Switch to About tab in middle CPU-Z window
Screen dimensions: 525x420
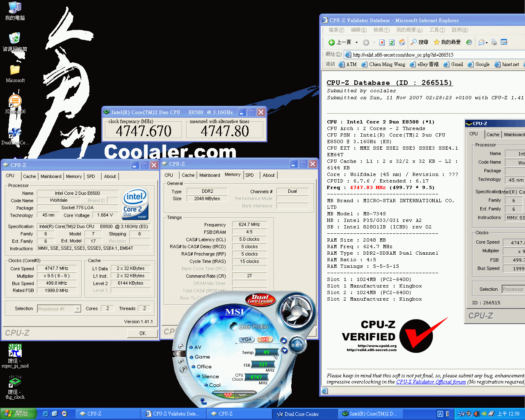(269, 175)
